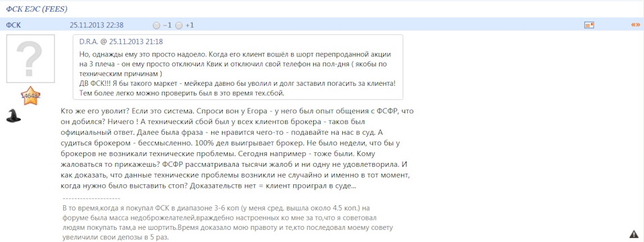Open the ФСК ЕЭС (FEES) thread title
The height and width of the screenshot is (242, 644).
pos(37,9)
